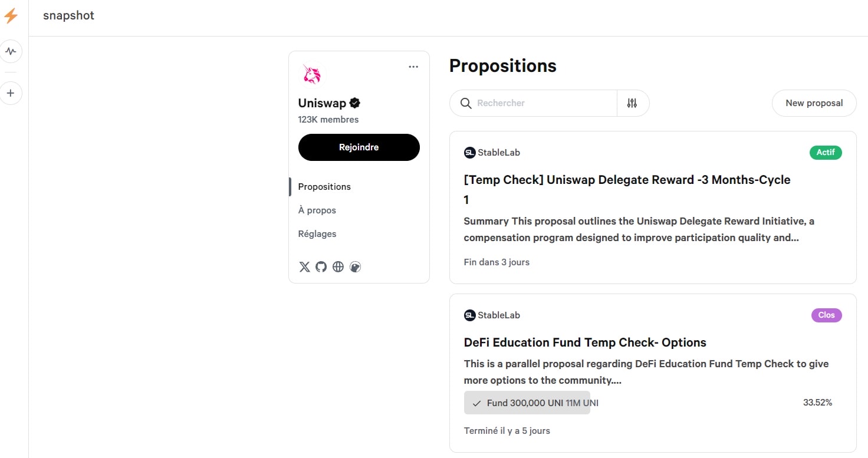Viewport: 868px width, 458px height.
Task: Open the Réglages menu item
Action: tap(317, 234)
